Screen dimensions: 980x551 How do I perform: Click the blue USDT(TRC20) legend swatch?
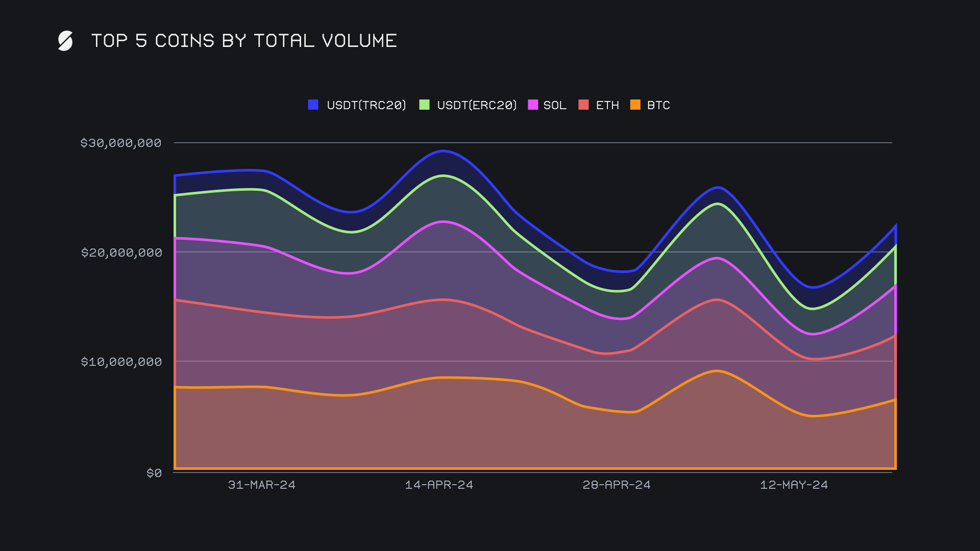click(313, 105)
